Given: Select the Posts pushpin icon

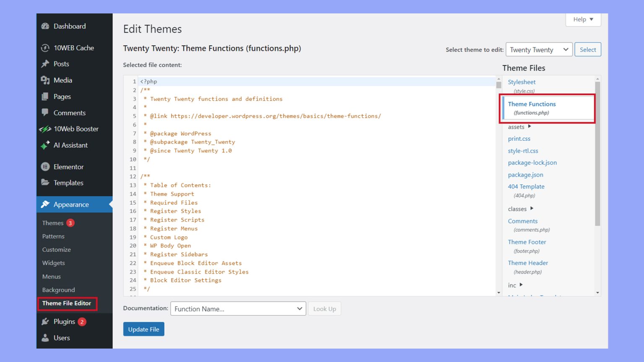Looking at the screenshot, I should point(45,64).
